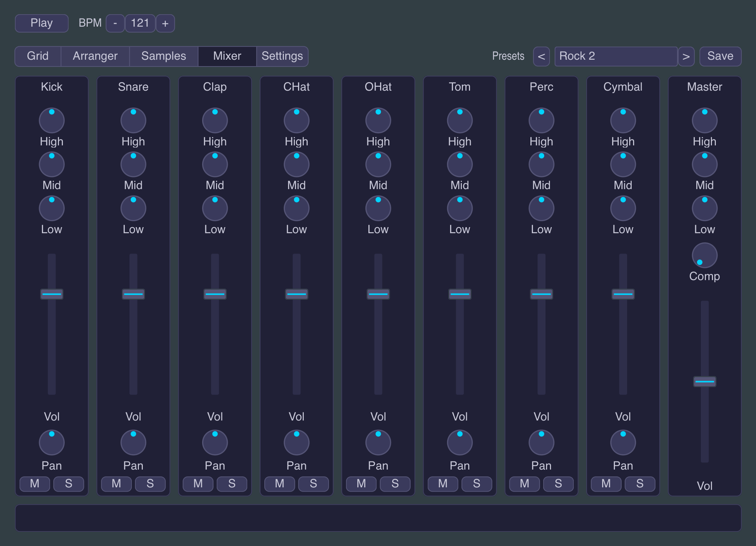Screen dimensions: 756x546
Task: Start playback with Play button
Action: (42, 23)
